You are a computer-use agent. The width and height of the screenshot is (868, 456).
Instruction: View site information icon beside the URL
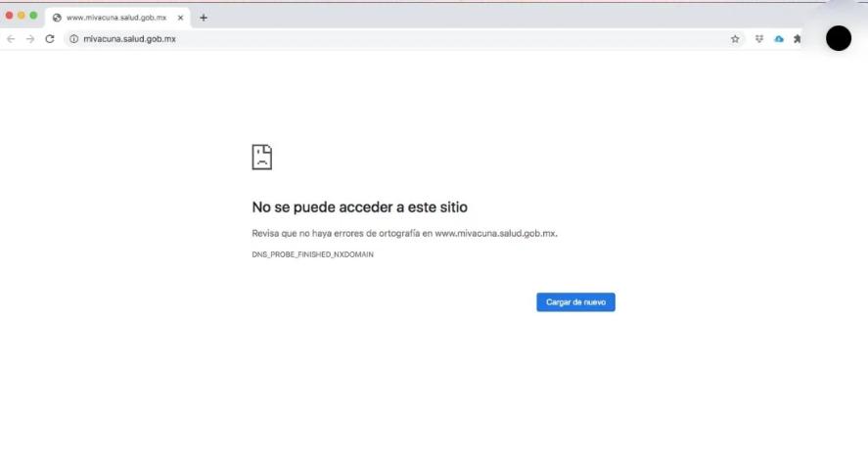coord(73,39)
